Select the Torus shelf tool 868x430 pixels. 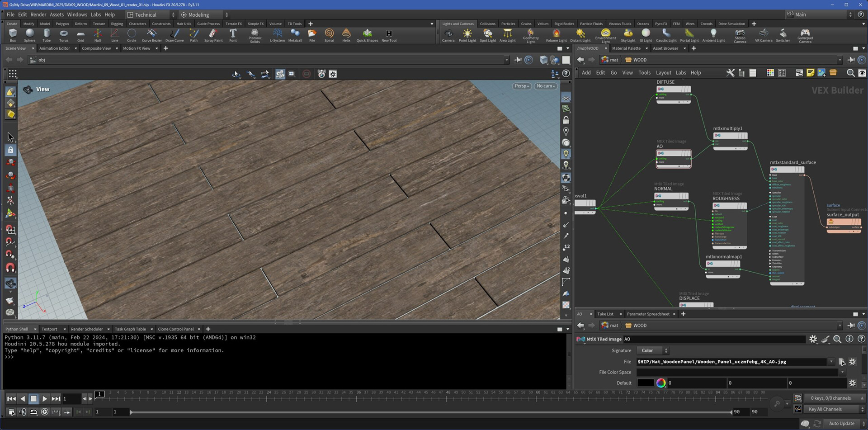[64, 35]
